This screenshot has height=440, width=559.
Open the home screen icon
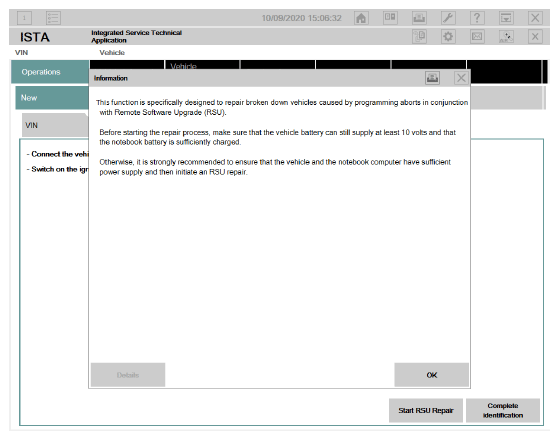361,18
